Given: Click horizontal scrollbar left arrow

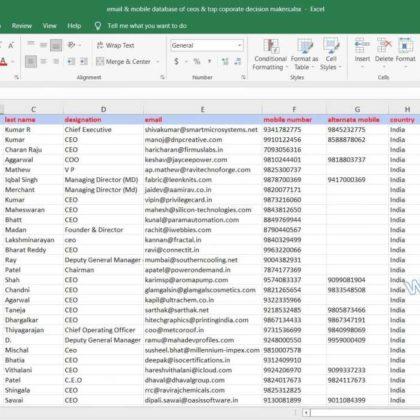Looking at the screenshot, I should pos(306,413).
